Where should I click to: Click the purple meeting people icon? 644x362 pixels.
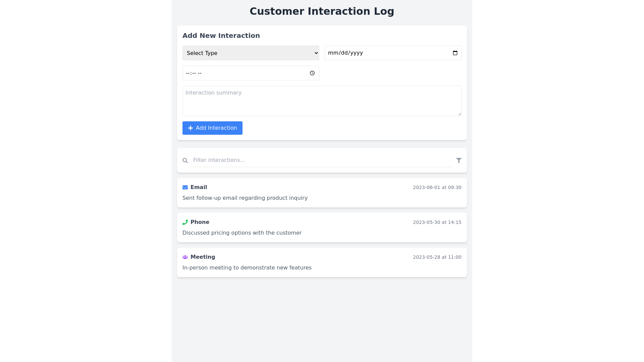(x=185, y=257)
